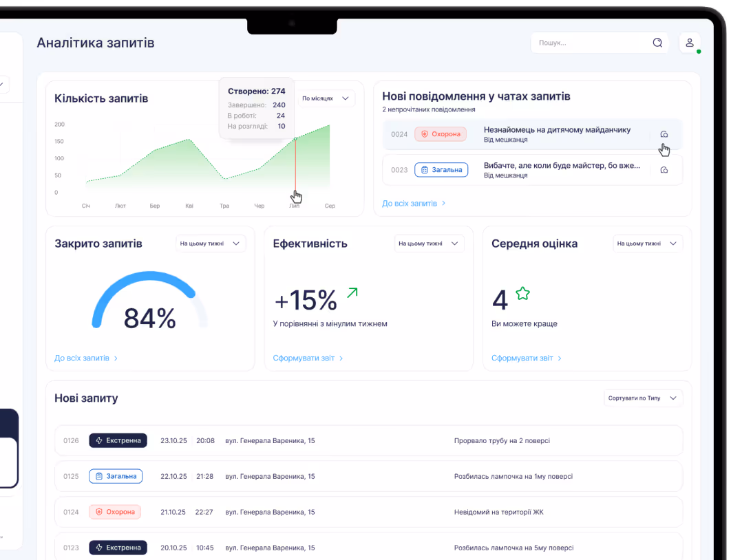This screenshot has height=560, width=731.
Task: Select the Загальна tag on message 0023
Action: point(441,170)
